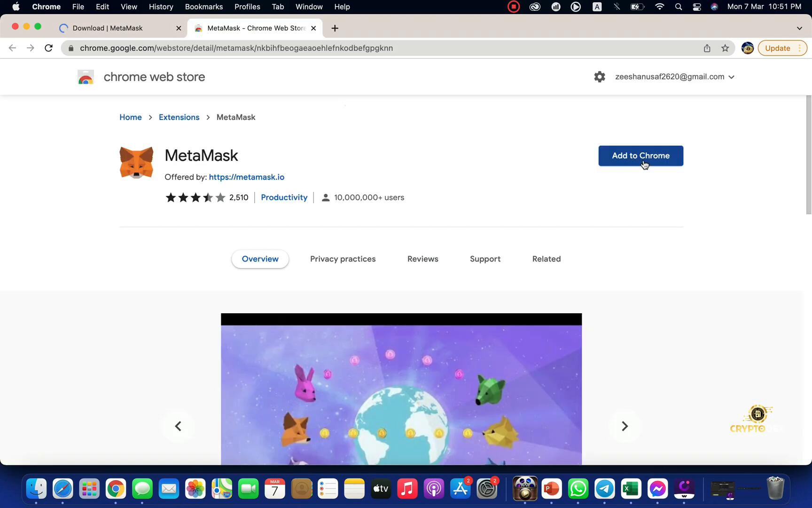The image size is (812, 508).
Task: Switch to the Privacy practices tab
Action: tap(343, 259)
